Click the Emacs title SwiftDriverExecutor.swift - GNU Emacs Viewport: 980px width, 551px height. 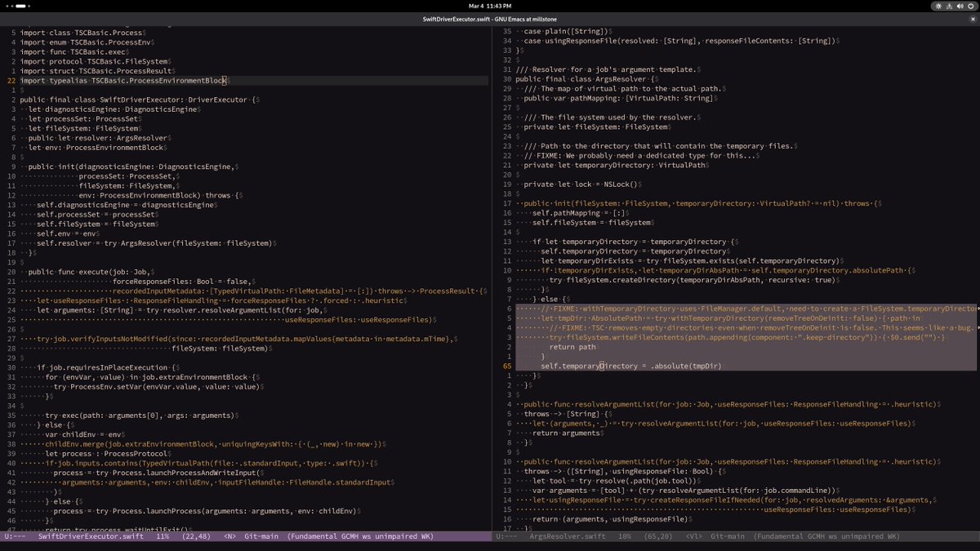coord(489,20)
